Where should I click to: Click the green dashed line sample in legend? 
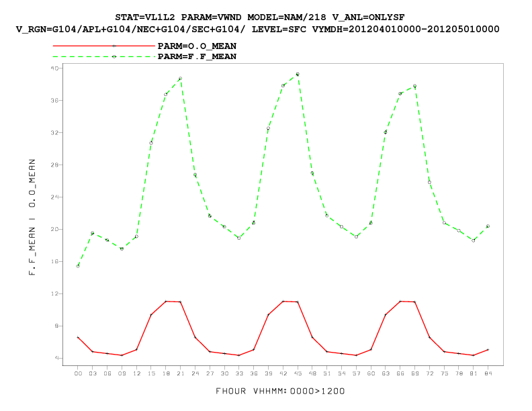click(x=104, y=56)
